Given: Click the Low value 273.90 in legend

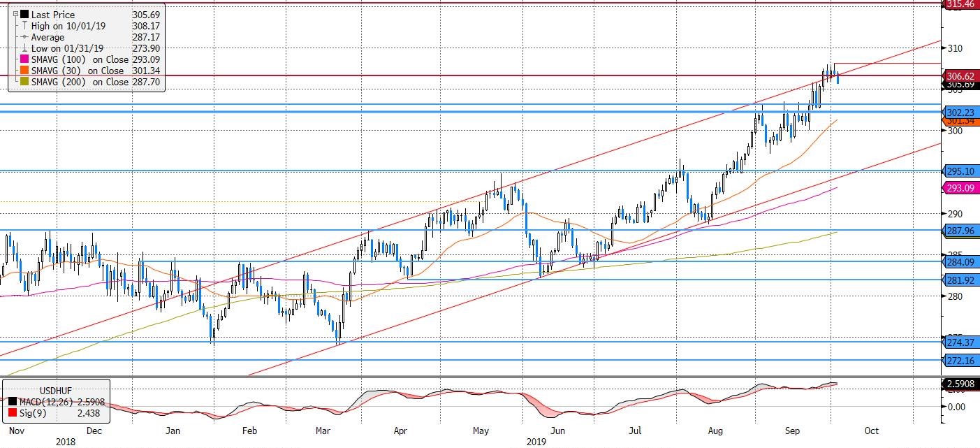Looking at the screenshot, I should [x=145, y=48].
